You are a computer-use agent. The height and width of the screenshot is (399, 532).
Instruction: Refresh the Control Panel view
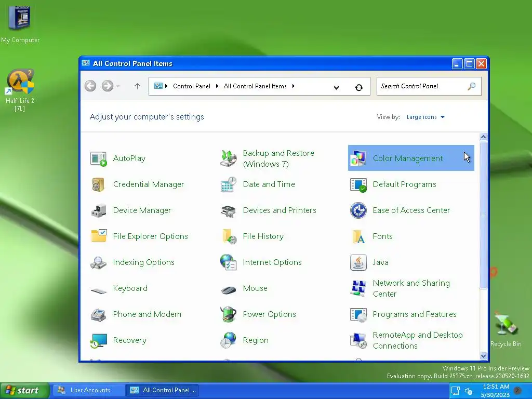pyautogui.click(x=358, y=87)
